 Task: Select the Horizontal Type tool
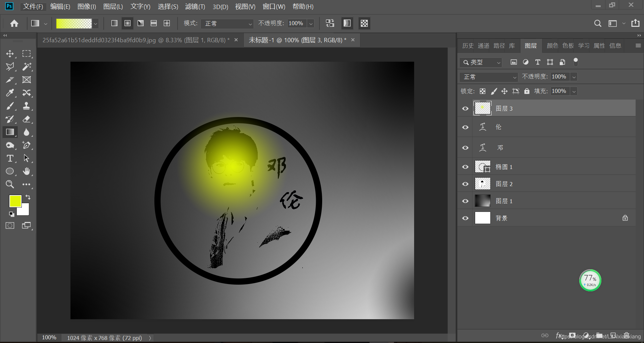point(10,158)
